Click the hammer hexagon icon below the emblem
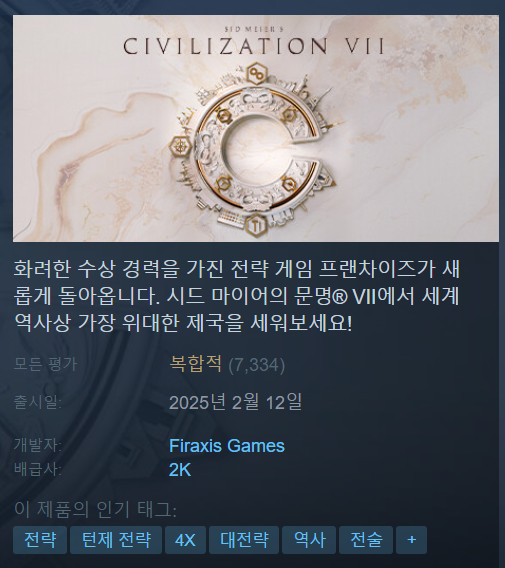The image size is (505, 568). (x=257, y=226)
